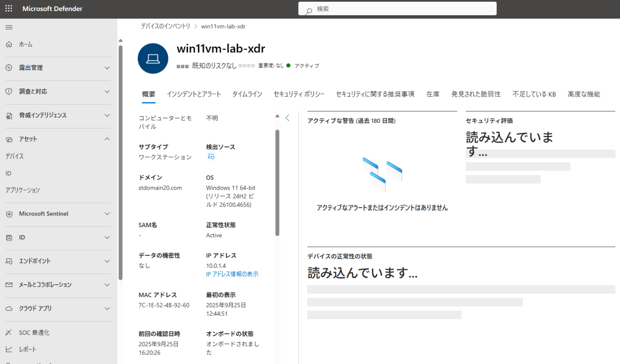Click sidebar scroll up arrow

120,41
